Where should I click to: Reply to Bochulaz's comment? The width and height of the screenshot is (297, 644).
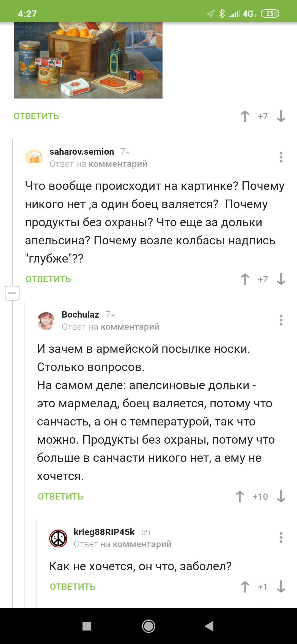click(x=61, y=496)
